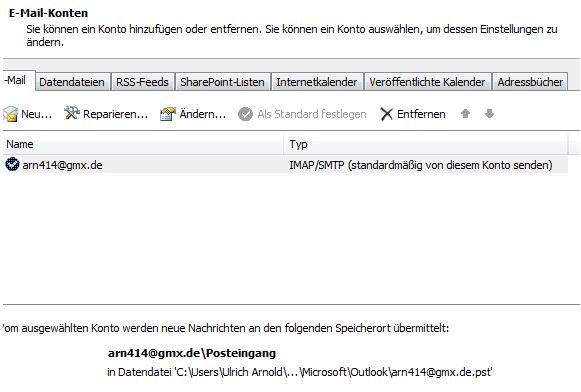Click the Neu… new account icon

10,114
